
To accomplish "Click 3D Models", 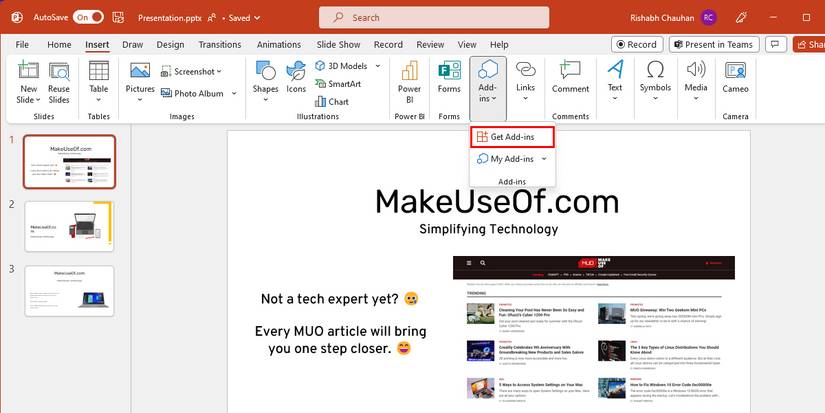I will [x=341, y=66].
